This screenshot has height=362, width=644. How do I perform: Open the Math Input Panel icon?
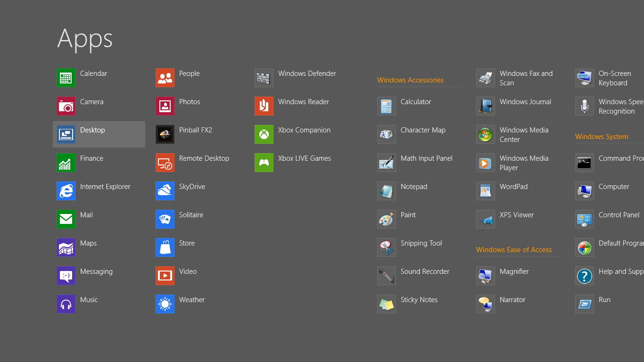(387, 163)
